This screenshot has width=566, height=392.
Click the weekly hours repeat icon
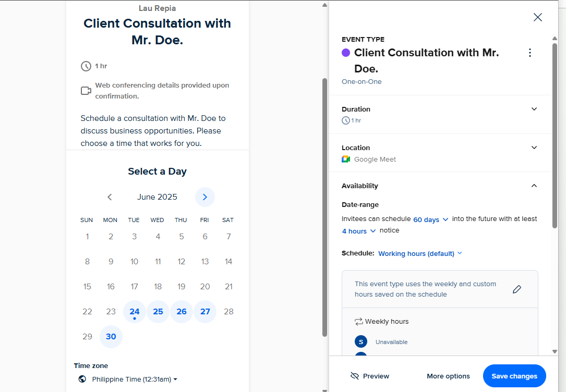point(358,322)
